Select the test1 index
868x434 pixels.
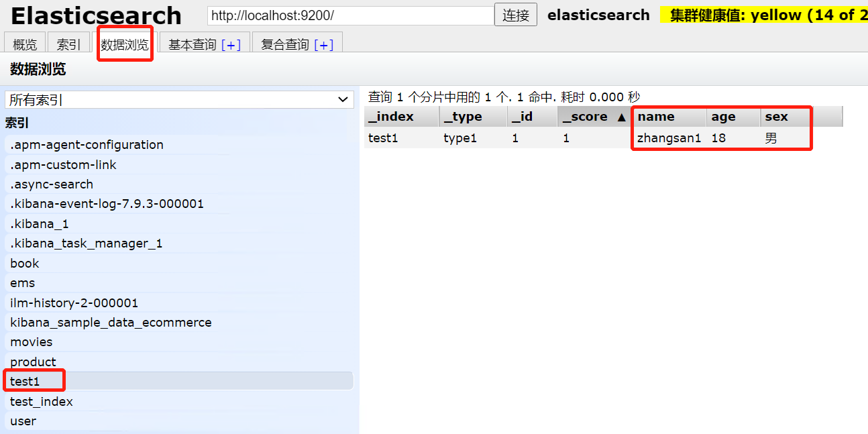[x=179, y=382]
